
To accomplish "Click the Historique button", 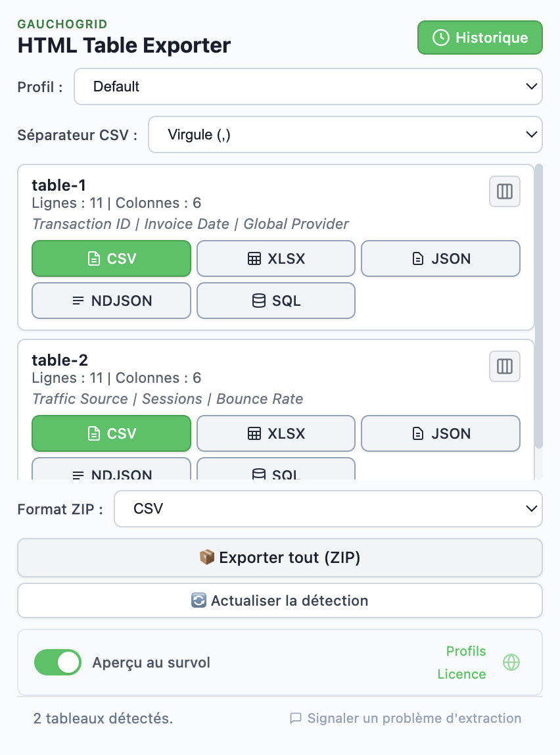I will point(480,37).
